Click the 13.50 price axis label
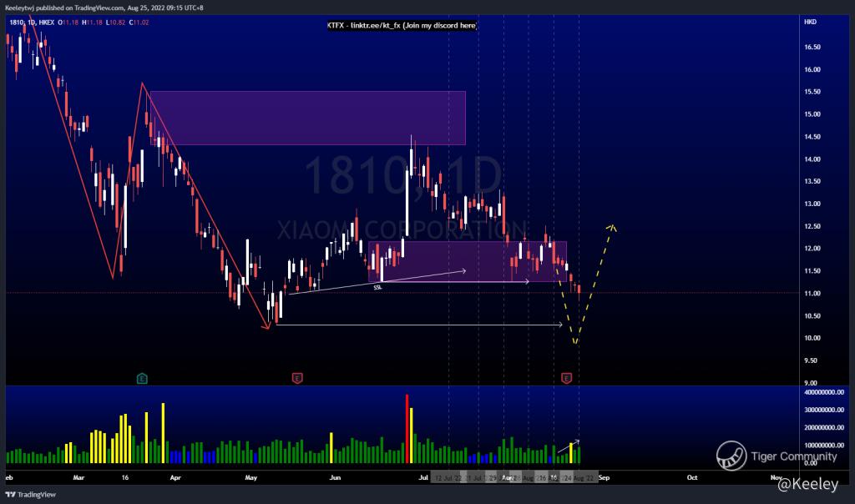Viewport: 855px width, 504px height. pyautogui.click(x=812, y=181)
